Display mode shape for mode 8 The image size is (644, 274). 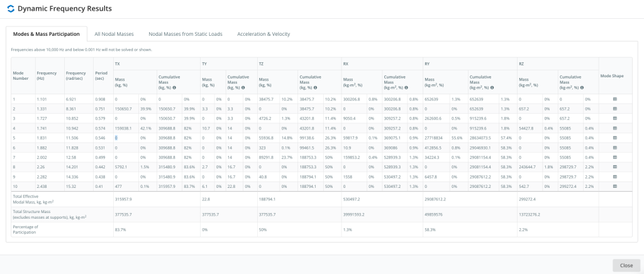point(615,167)
